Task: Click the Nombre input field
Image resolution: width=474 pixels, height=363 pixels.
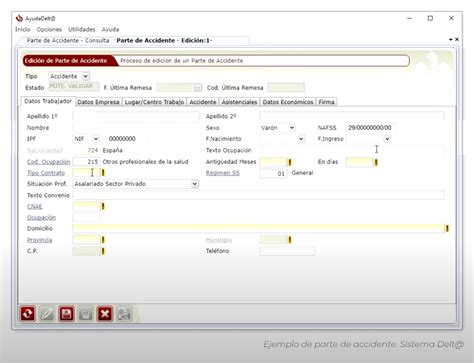Action: click(136, 128)
